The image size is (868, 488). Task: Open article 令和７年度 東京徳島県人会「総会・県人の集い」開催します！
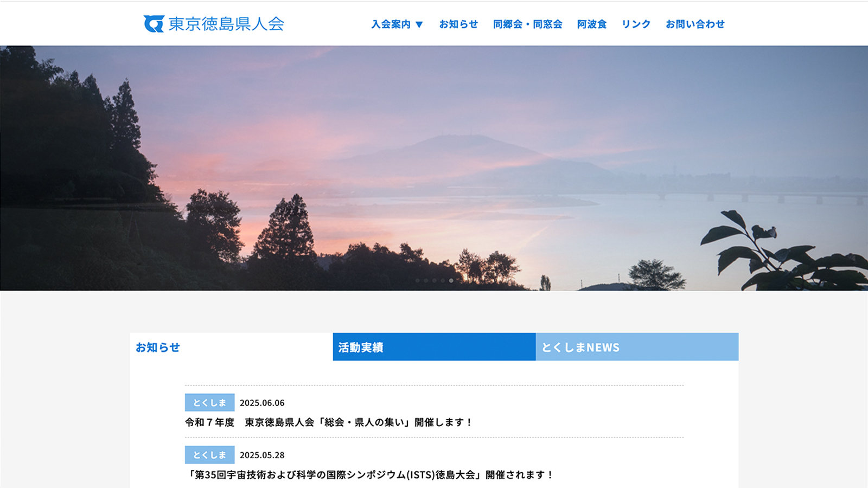click(329, 422)
